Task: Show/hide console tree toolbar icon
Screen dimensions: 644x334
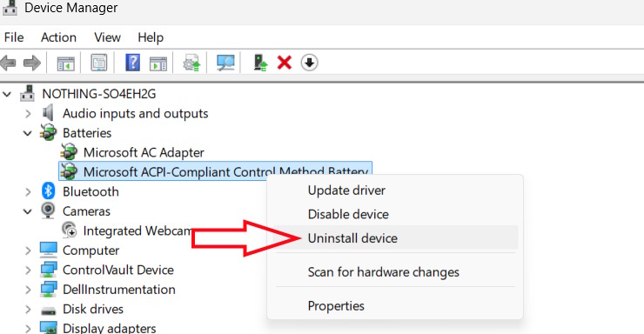Action: point(66,63)
